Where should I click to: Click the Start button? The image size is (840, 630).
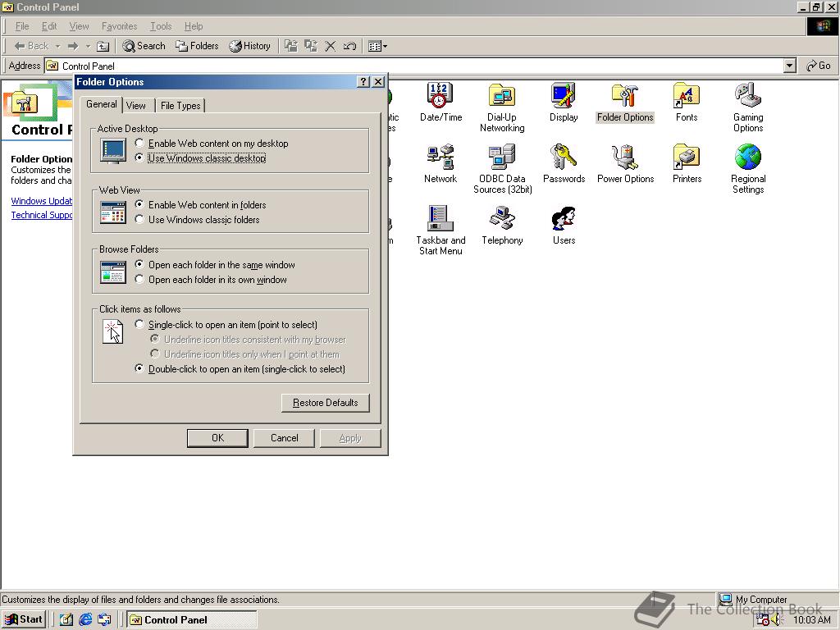(x=24, y=620)
